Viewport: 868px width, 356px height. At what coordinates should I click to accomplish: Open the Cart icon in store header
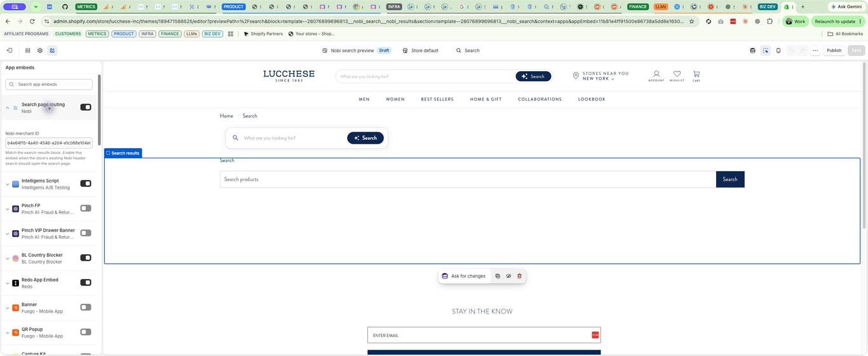point(696,76)
